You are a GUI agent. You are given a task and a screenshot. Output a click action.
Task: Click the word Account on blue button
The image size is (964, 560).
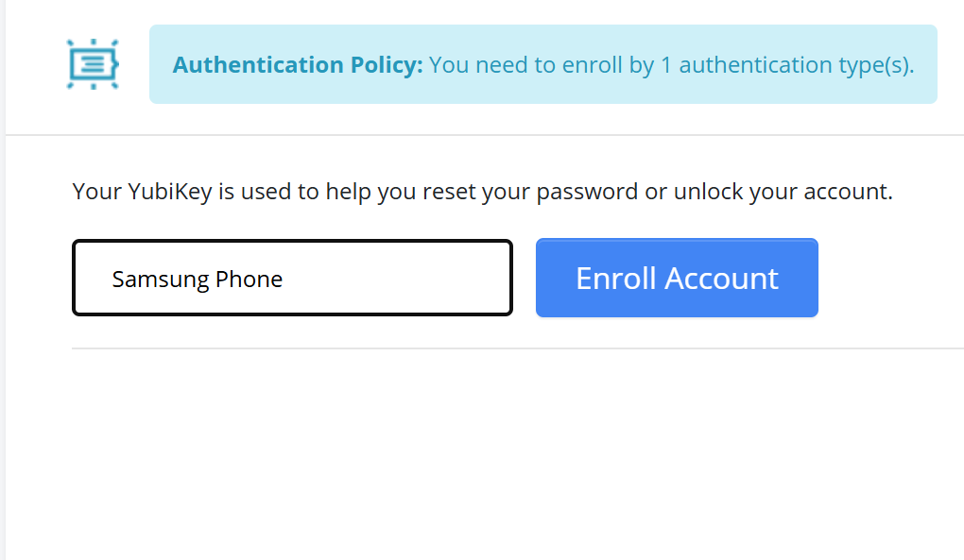722,278
